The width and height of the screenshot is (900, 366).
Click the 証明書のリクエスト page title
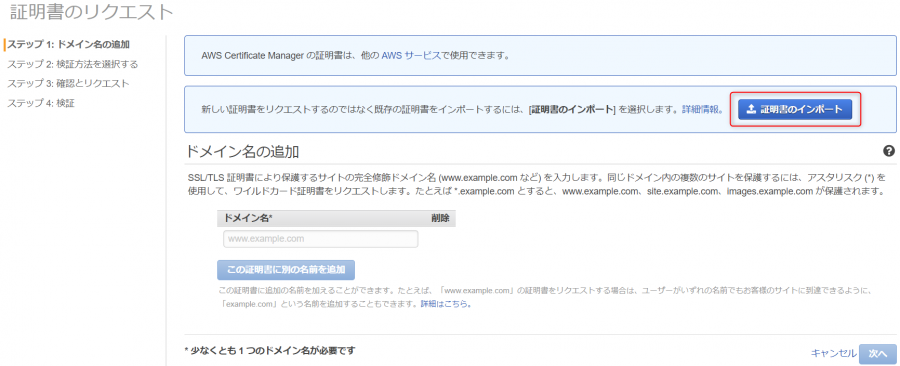point(92,12)
